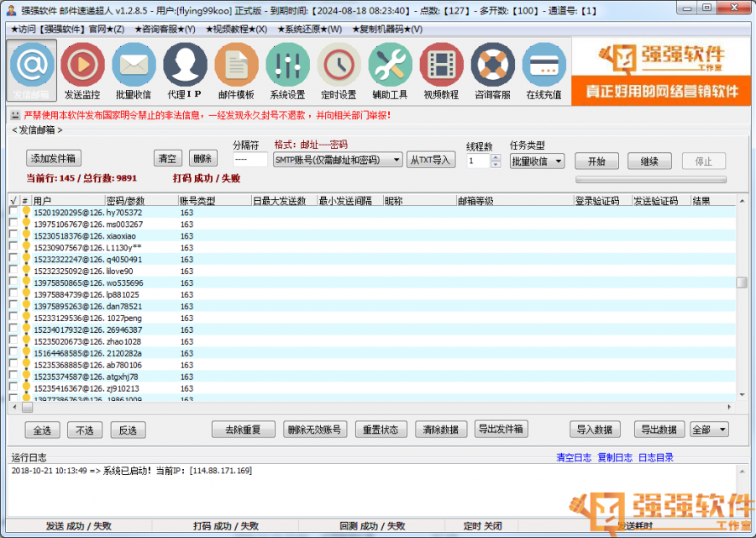Open the 代理IP proxy icon
Image resolution: width=756 pixels, height=538 pixels.
pos(185,66)
